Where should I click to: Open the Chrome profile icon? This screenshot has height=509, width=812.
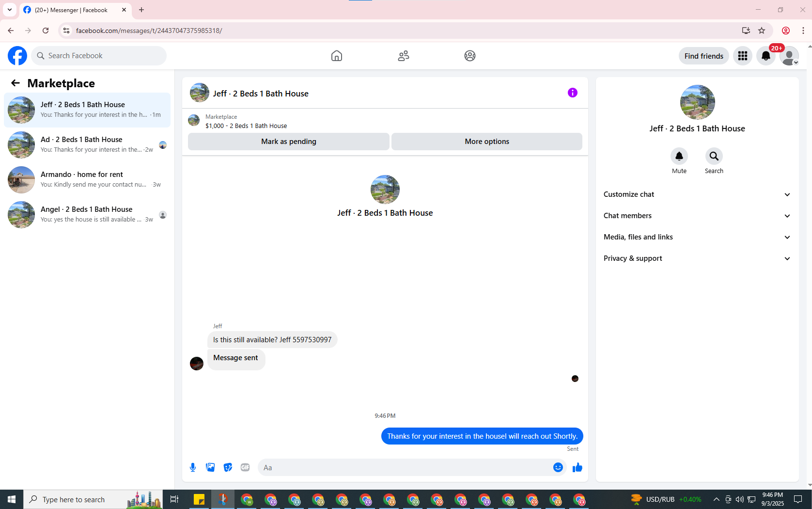point(786,31)
